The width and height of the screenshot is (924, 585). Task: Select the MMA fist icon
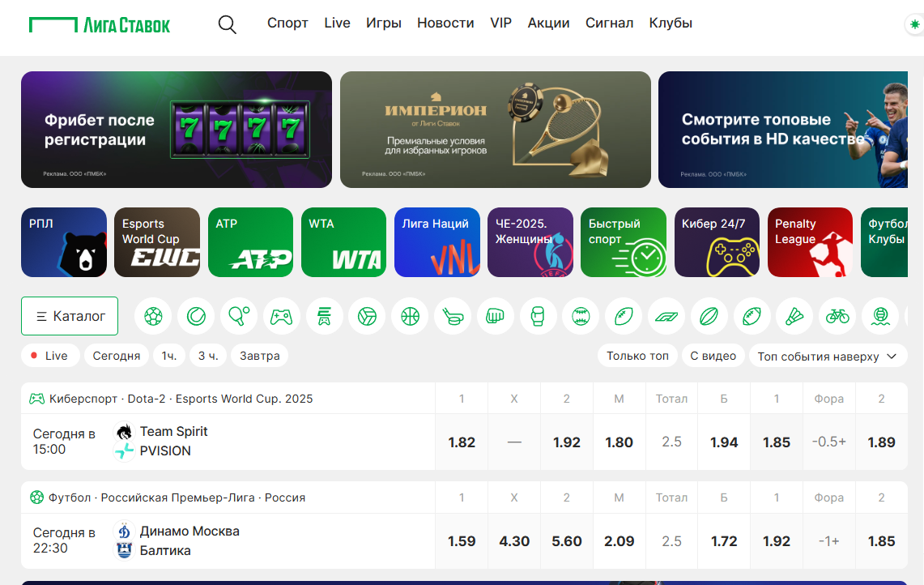495,317
